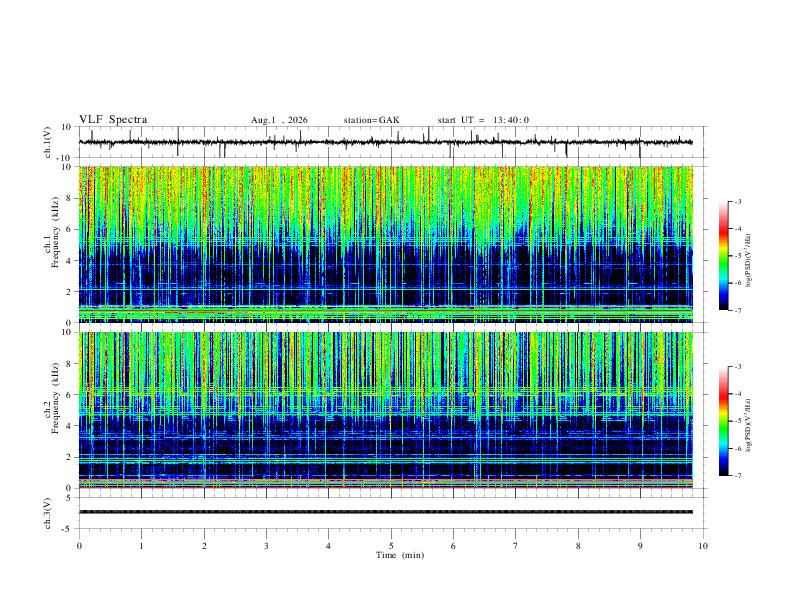Click the 10 minute tick label
Viewport: 792px width, 612px height.
703,546
